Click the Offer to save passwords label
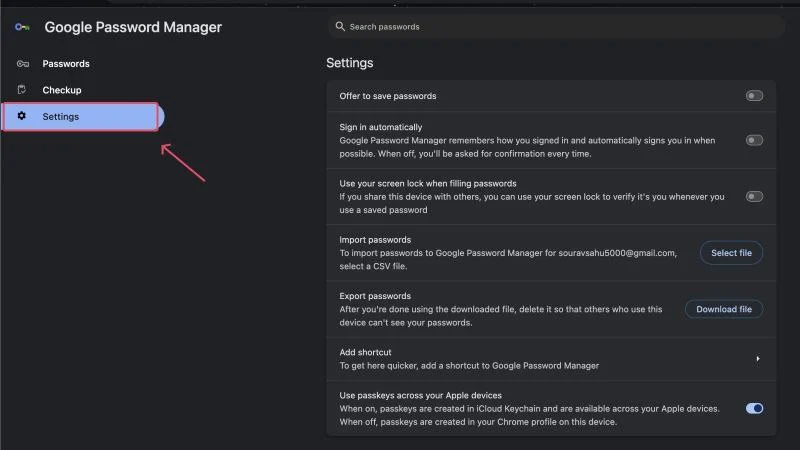Screen dimensions: 800x450 tap(388, 96)
